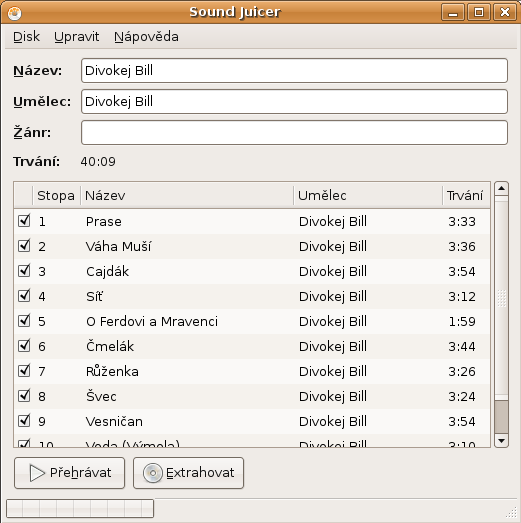The width and height of the screenshot is (521, 523).
Task: Click the scrollbar up arrow
Action: [x=501, y=188]
